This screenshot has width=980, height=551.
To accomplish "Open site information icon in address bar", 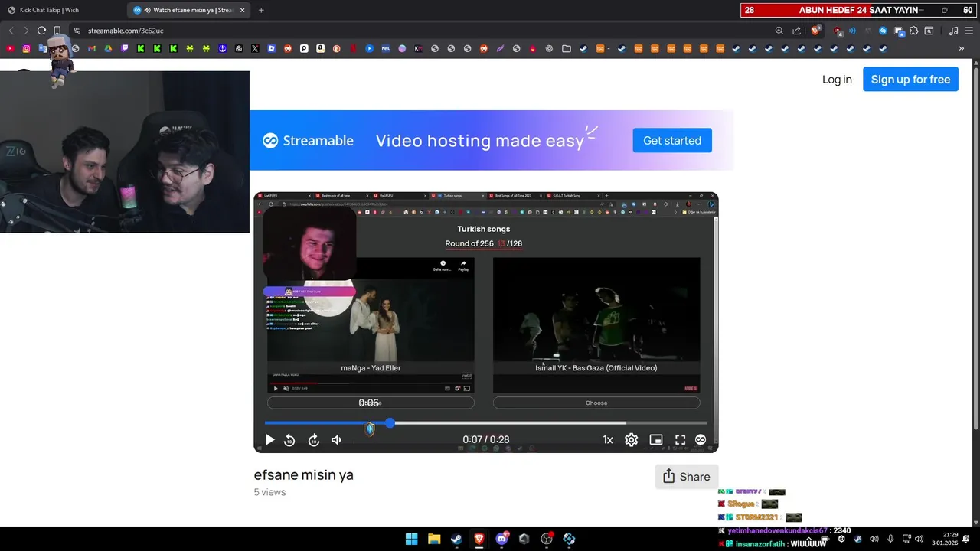I will [x=77, y=31].
